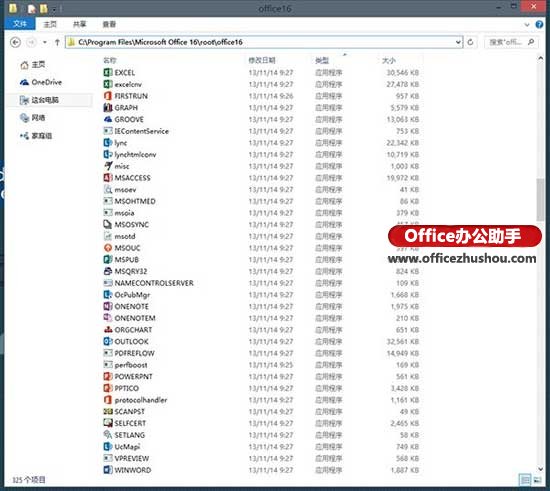Click the PPTICO file icon
Image resolution: width=550 pixels, height=491 pixels.
tap(108, 388)
